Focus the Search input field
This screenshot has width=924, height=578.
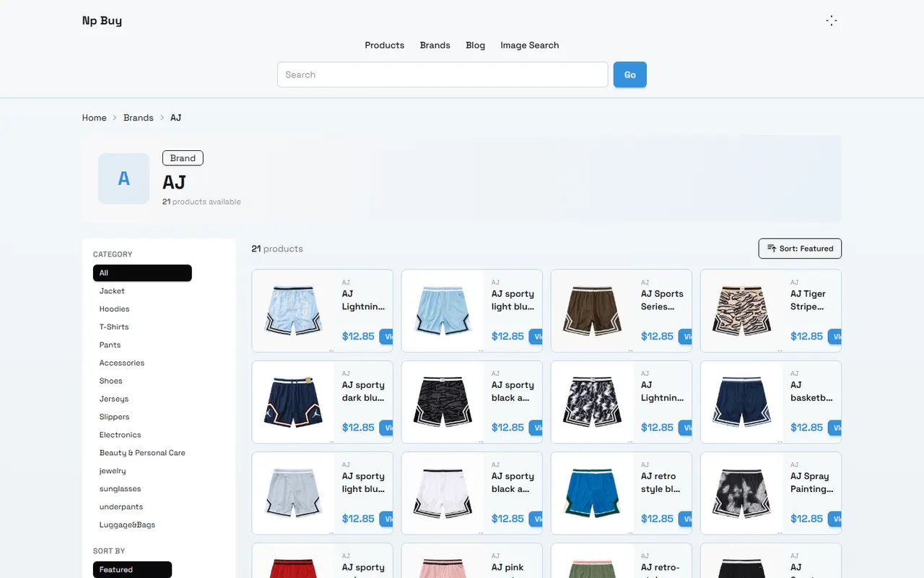pos(443,74)
